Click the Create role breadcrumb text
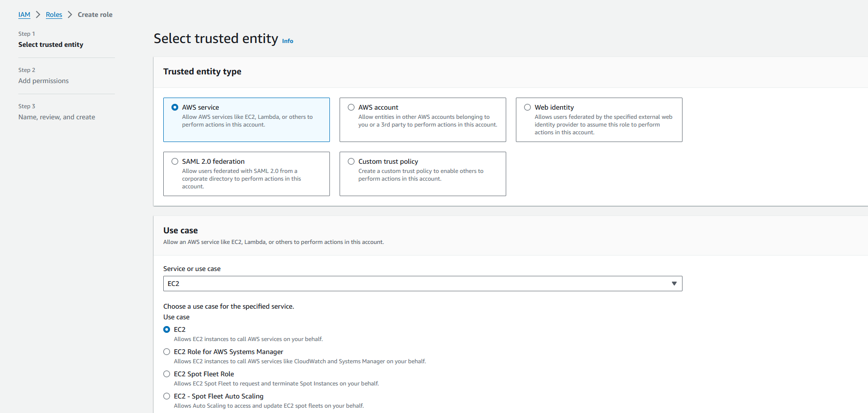868x413 pixels. click(95, 14)
